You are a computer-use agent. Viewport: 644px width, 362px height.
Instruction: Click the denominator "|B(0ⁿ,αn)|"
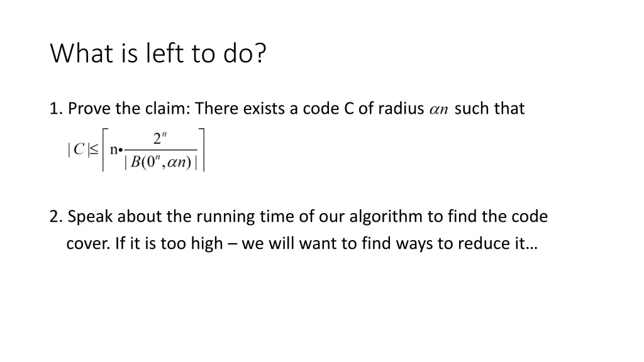(x=161, y=162)
